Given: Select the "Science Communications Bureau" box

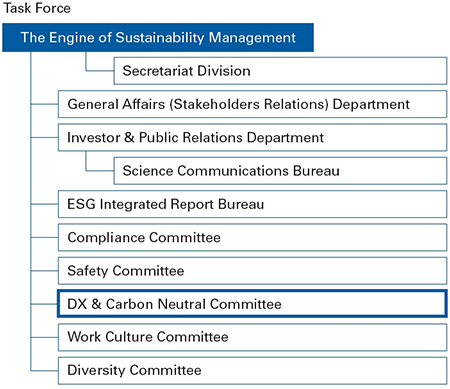Looking at the screenshot, I should click(x=280, y=171).
